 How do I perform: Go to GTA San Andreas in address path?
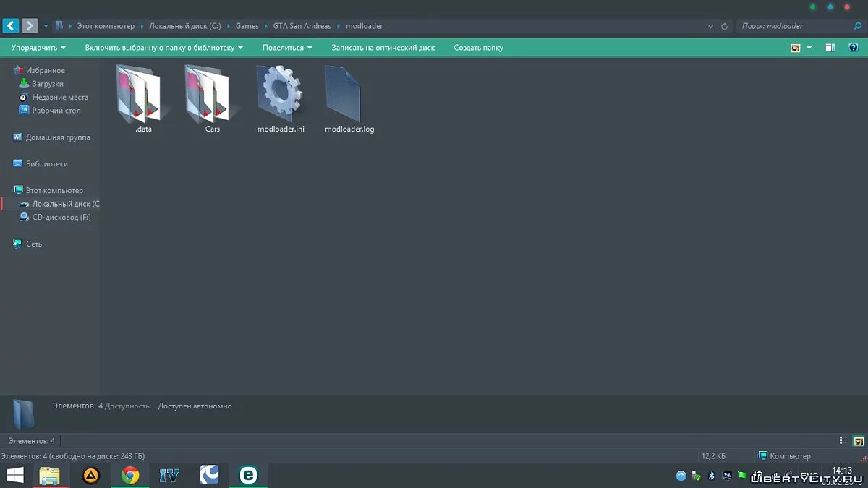pos(302,26)
